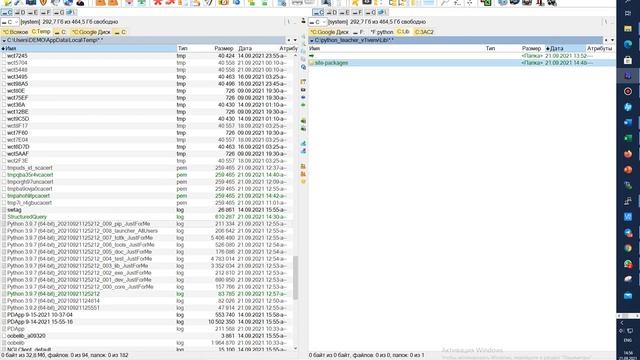Sort left panel by Тип column

[182, 48]
